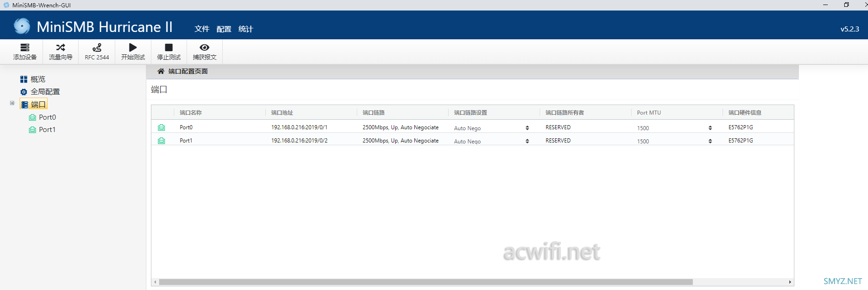Click Port1 RESERVED owner cell
Image resolution: width=868 pixels, height=290 pixels.
click(x=558, y=141)
